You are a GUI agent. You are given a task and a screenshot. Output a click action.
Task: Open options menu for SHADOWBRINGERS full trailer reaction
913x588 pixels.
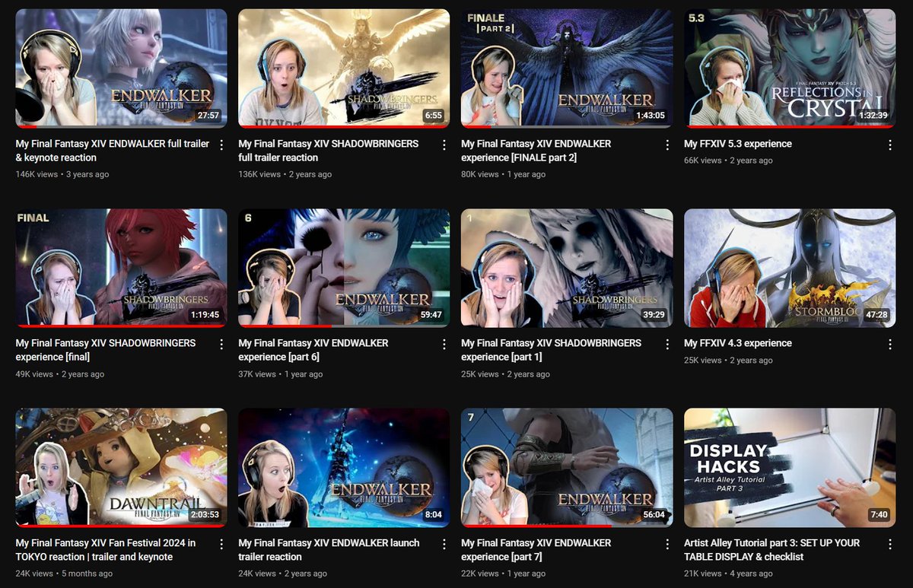tap(444, 145)
